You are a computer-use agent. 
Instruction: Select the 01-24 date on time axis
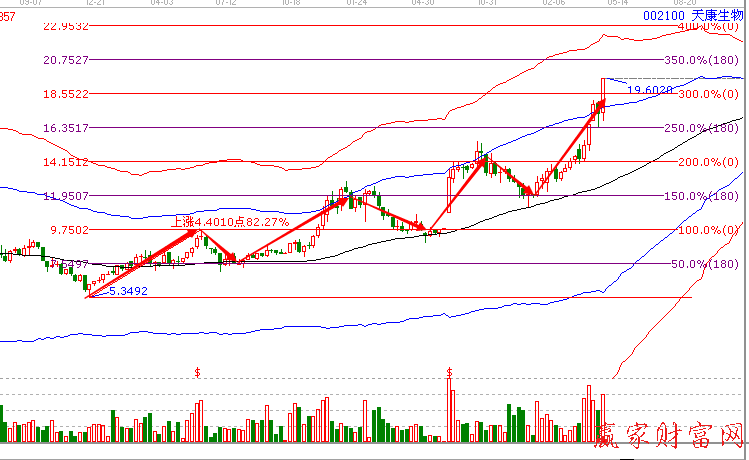(357, 4)
